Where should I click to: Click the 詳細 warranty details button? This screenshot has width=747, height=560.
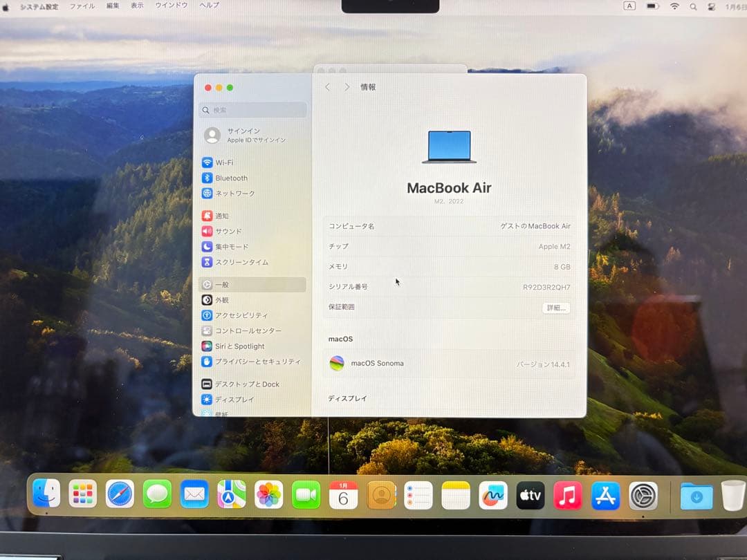pos(556,308)
